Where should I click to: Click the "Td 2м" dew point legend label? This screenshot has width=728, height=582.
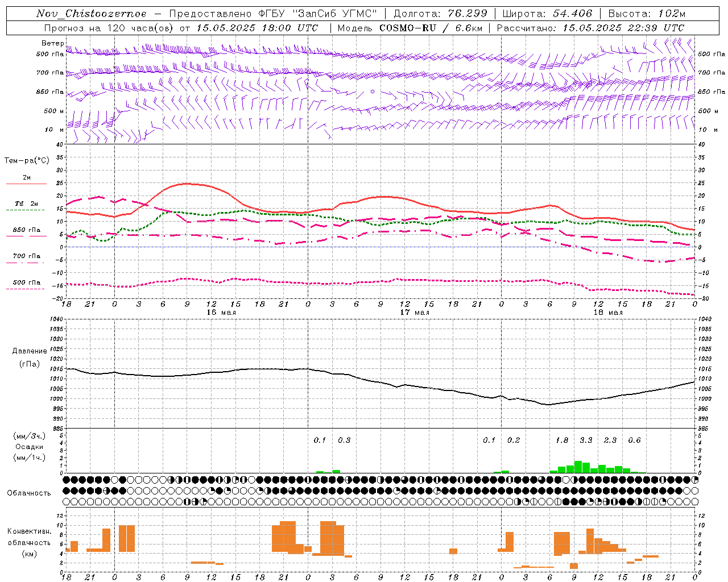(26, 203)
